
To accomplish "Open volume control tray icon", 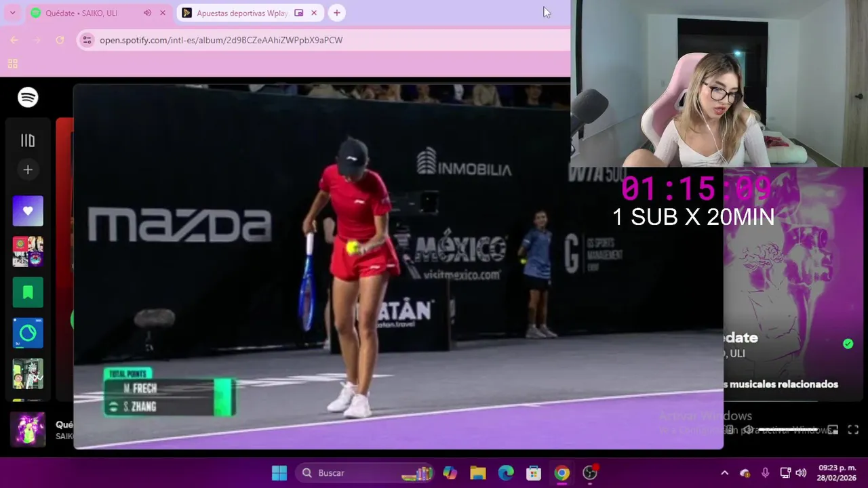I will [x=801, y=472].
